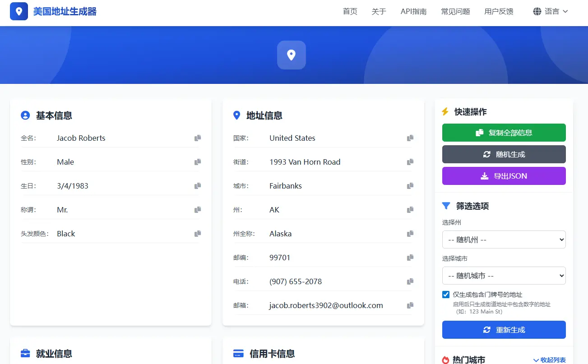588x364 pixels.
Task: Copy the hair color Black
Action: 197,234
